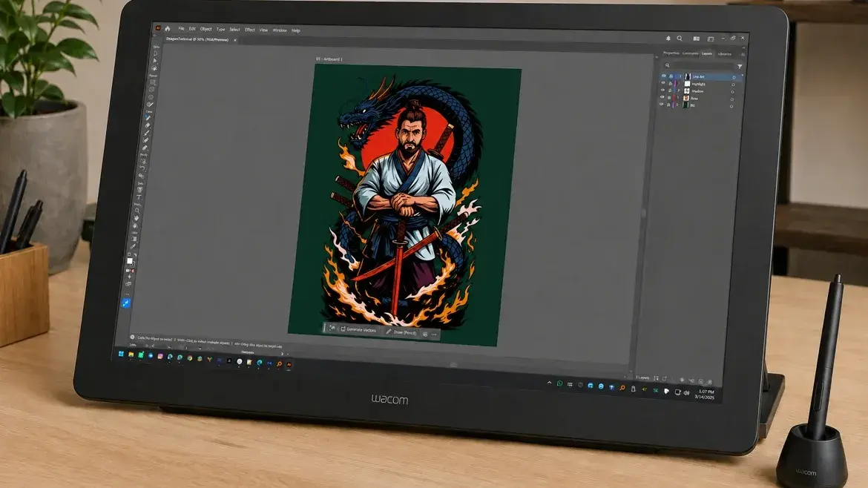Screen dimensions: 868x488
Task: Click the Line Art layer color bar
Action: click(676, 77)
